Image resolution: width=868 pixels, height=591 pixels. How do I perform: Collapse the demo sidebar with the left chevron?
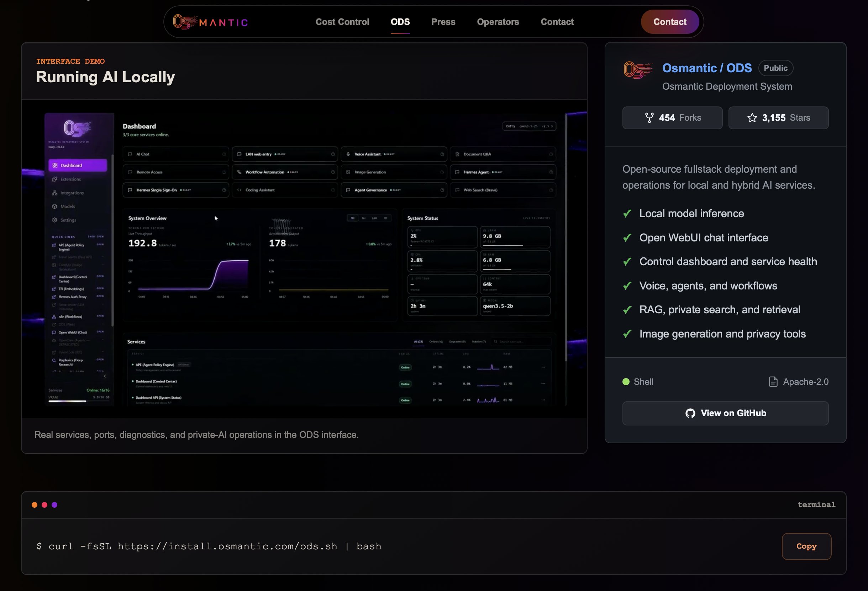click(105, 376)
